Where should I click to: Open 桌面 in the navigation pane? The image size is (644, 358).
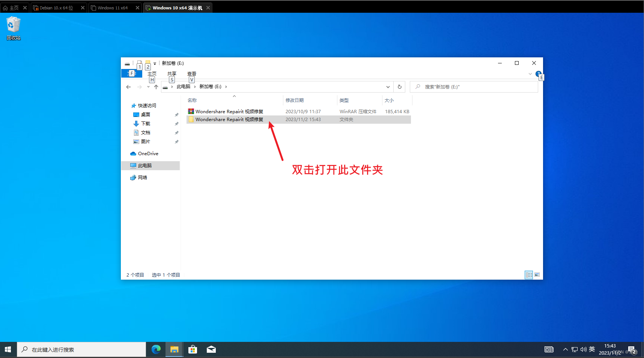[146, 115]
